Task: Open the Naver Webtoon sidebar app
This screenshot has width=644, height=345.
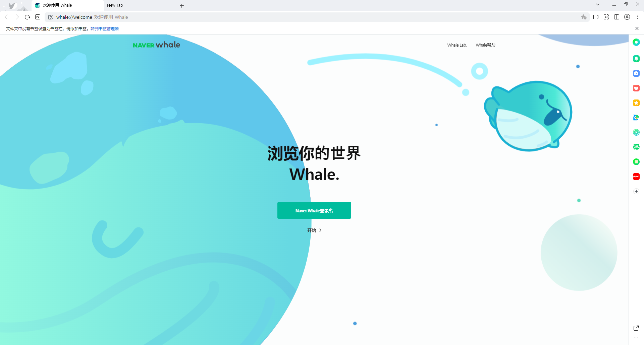Action: point(636,147)
